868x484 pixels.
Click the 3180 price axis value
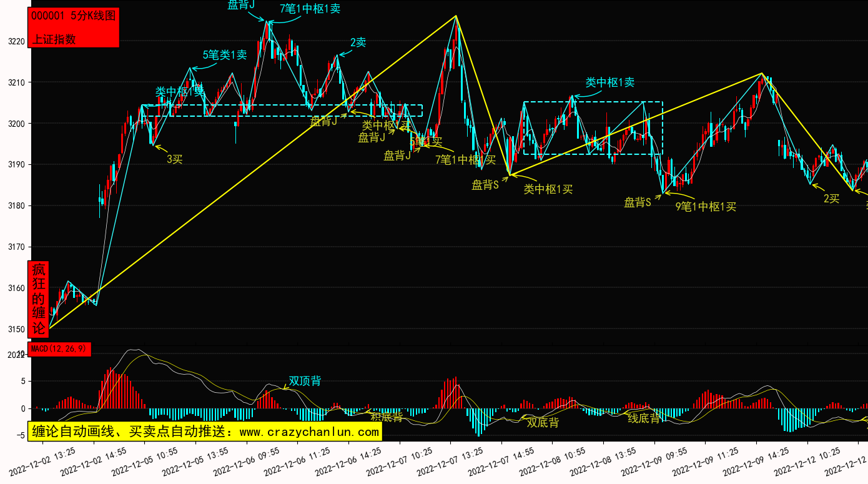coord(16,206)
